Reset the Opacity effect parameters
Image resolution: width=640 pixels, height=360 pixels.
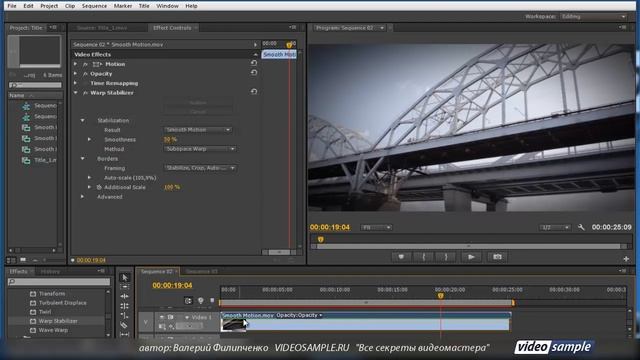point(254,73)
